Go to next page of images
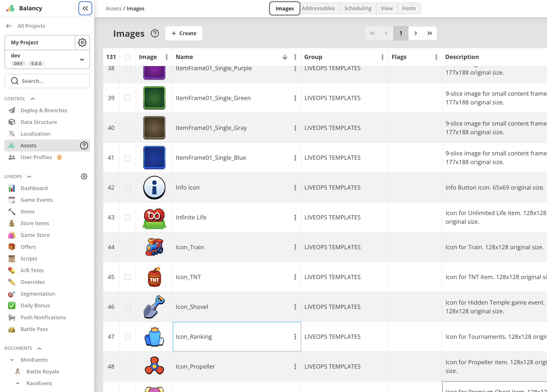The width and height of the screenshot is (547, 392). pos(415,33)
